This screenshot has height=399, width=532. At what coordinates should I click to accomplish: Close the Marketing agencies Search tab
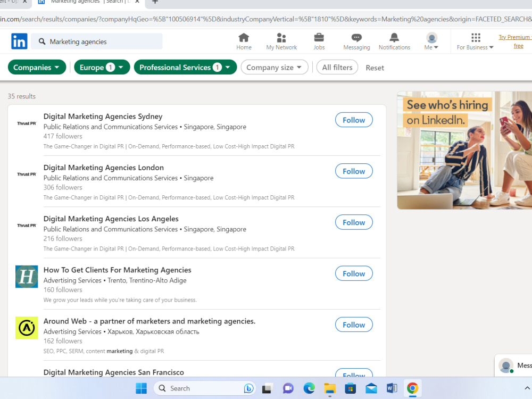coord(137,2)
